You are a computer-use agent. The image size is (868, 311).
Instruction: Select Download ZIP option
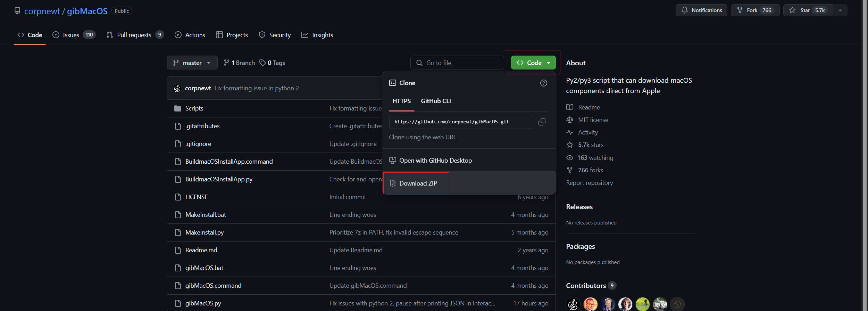tap(418, 183)
